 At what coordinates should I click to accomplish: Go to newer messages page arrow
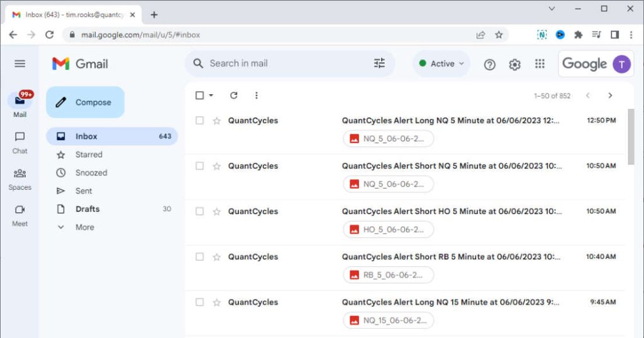click(588, 95)
